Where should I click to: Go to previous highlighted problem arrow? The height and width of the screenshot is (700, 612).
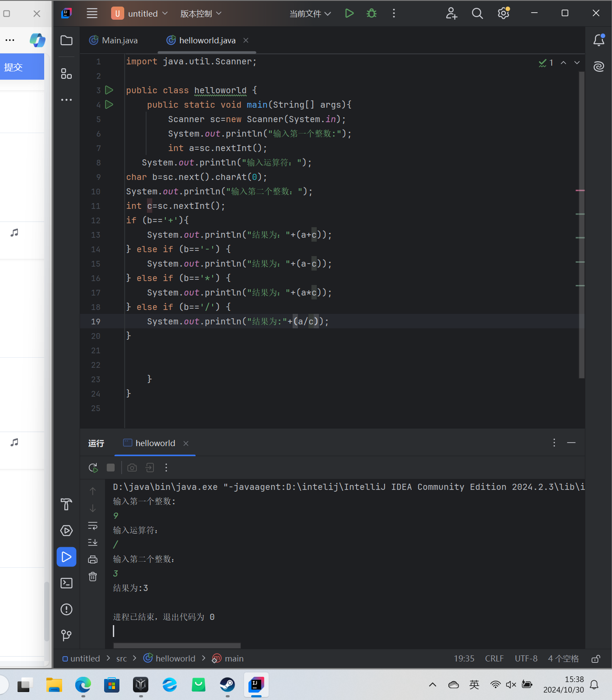(563, 63)
